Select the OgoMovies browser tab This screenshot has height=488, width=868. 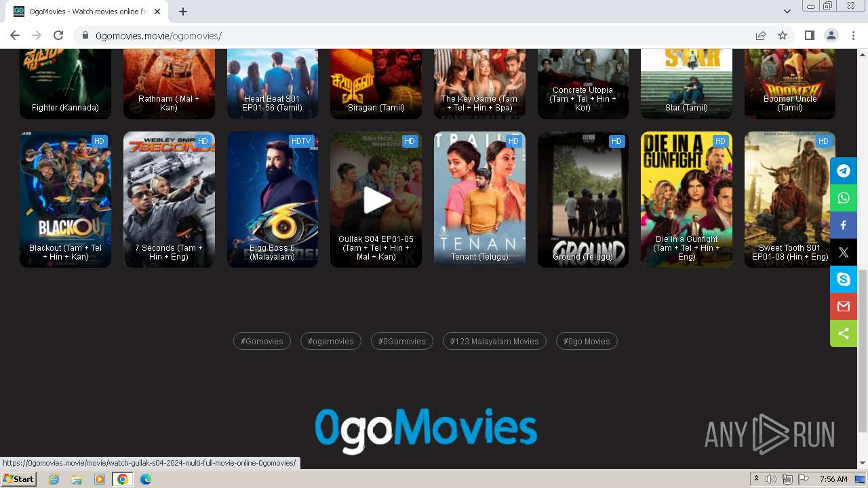pyautogui.click(x=87, y=12)
